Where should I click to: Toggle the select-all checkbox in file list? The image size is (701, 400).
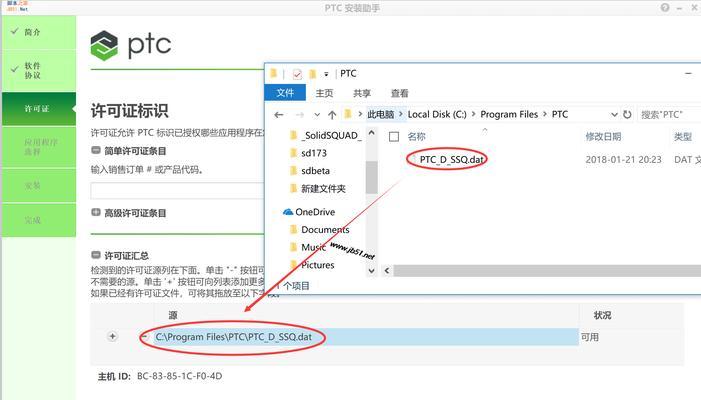pos(394,137)
